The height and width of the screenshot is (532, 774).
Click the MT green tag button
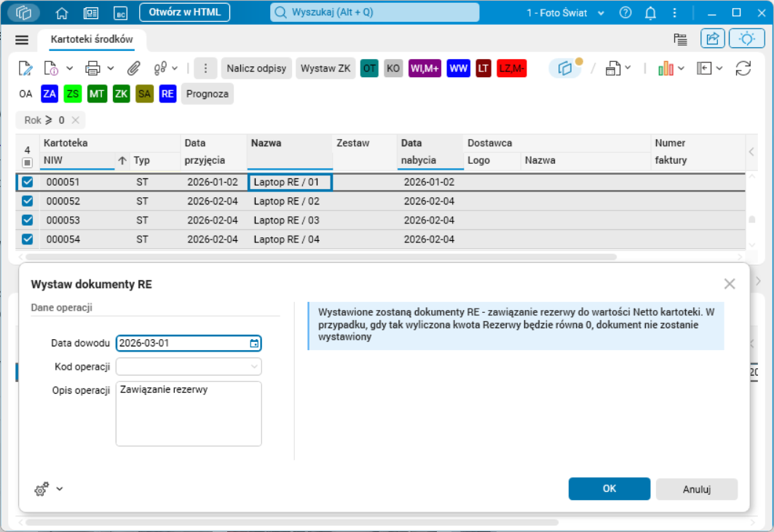tap(97, 94)
